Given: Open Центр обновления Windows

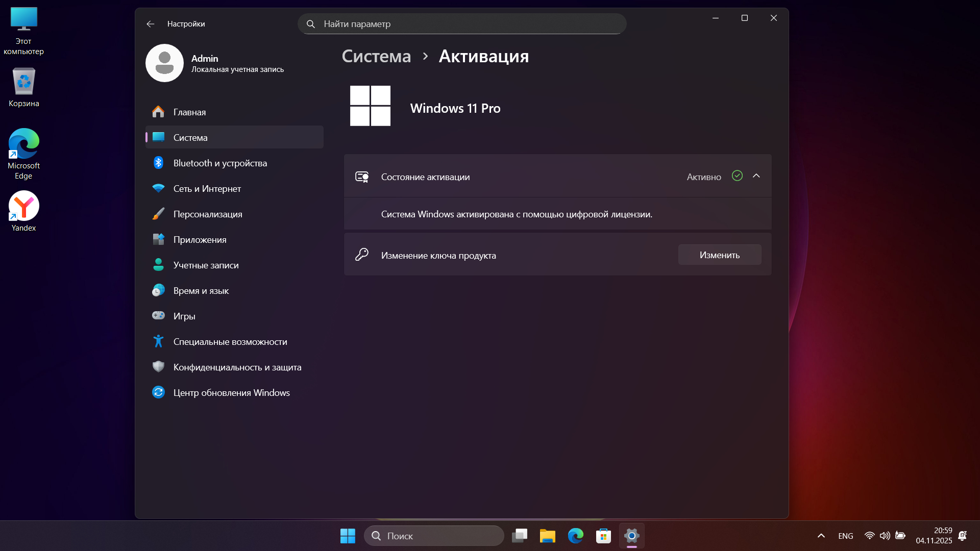Looking at the screenshot, I should [231, 393].
